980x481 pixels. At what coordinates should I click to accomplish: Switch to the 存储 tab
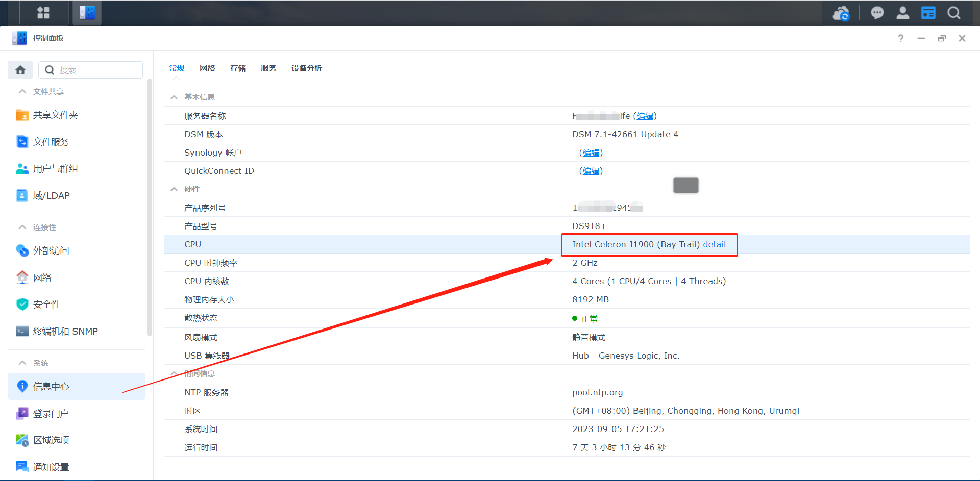click(x=238, y=68)
